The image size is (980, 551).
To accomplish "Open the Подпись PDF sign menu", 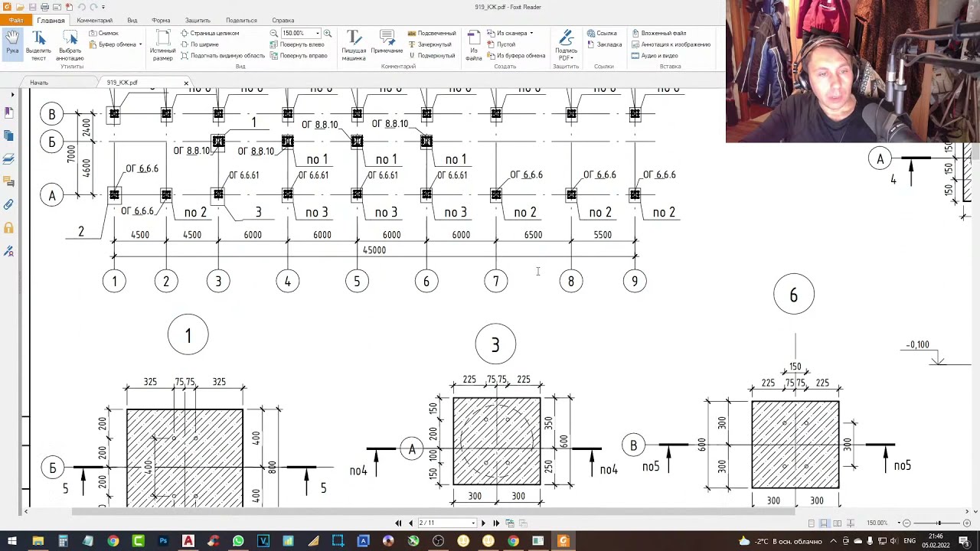I will (x=566, y=46).
